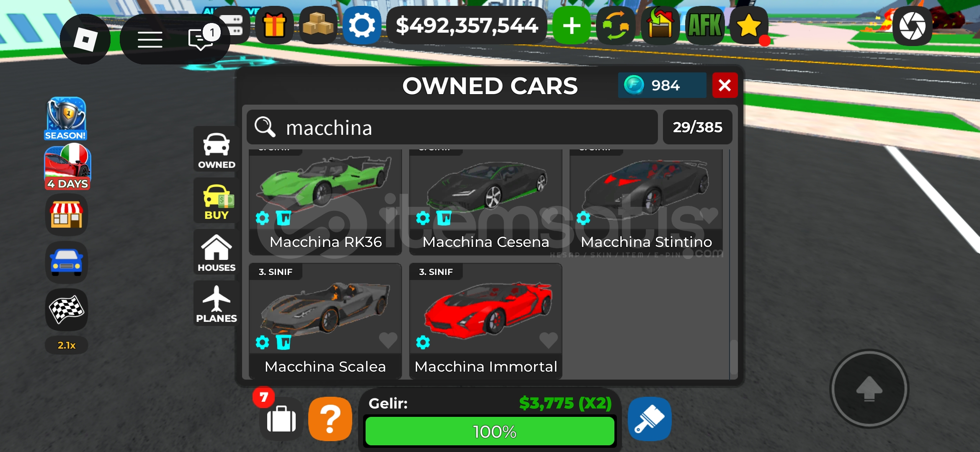This screenshot has width=980, height=452.
Task: Open the Roblox camera screenshot button
Action: point(913,26)
